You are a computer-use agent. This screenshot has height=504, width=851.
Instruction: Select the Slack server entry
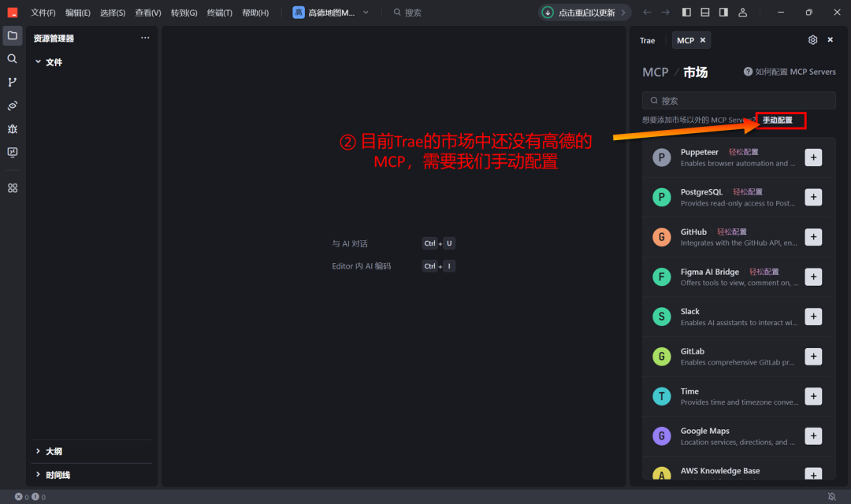(x=737, y=317)
